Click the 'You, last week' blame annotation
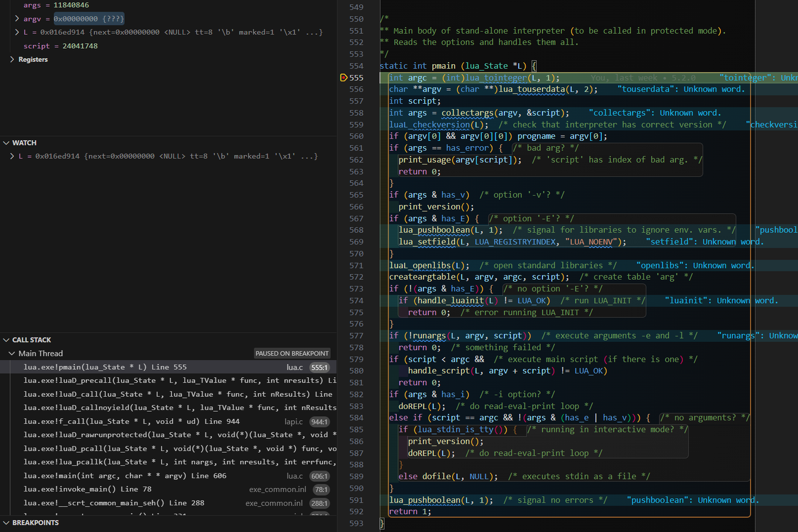This screenshot has height=532, width=798. 643,78
